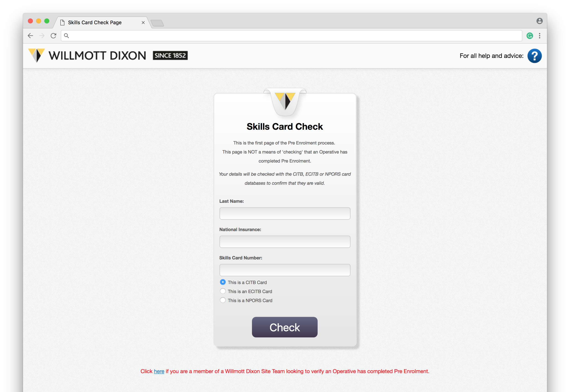Click the Skills Card Number input field
Screen dimensions: 570x392
pos(285,270)
